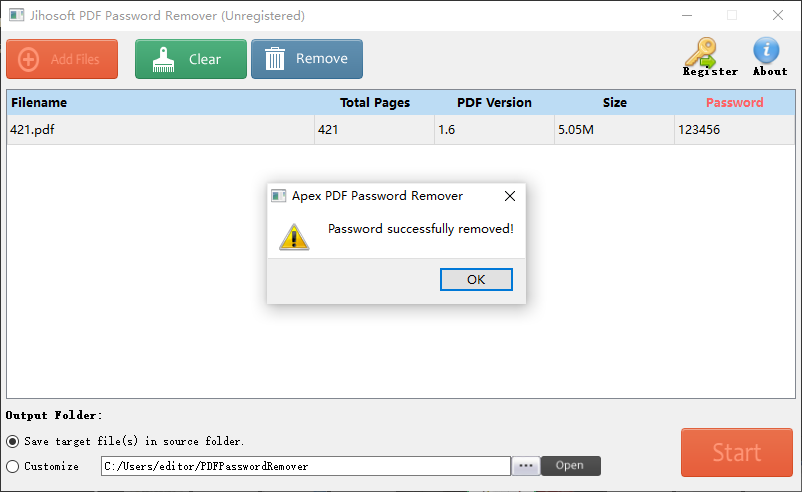Click the Jihosoft app icon in title bar
The width and height of the screenshot is (802, 492).
point(16,16)
